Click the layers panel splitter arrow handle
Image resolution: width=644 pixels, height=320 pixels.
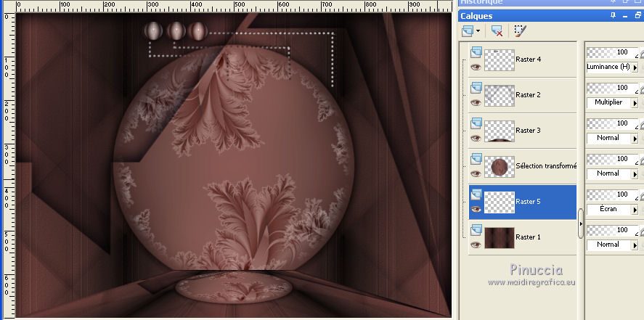[580, 223]
